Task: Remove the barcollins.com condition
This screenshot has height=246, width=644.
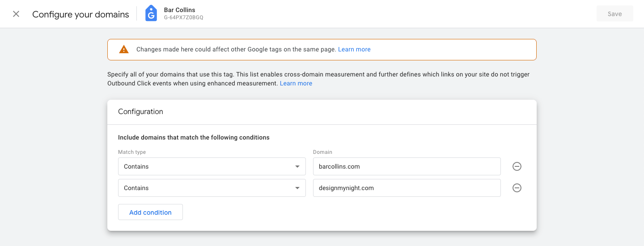Action: coord(517,166)
